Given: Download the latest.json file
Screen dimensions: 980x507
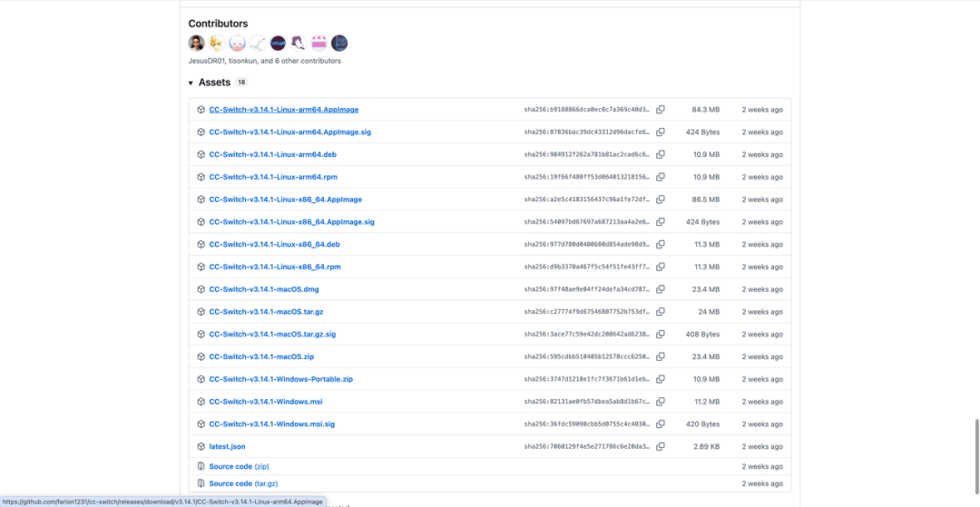Looking at the screenshot, I should [227, 446].
